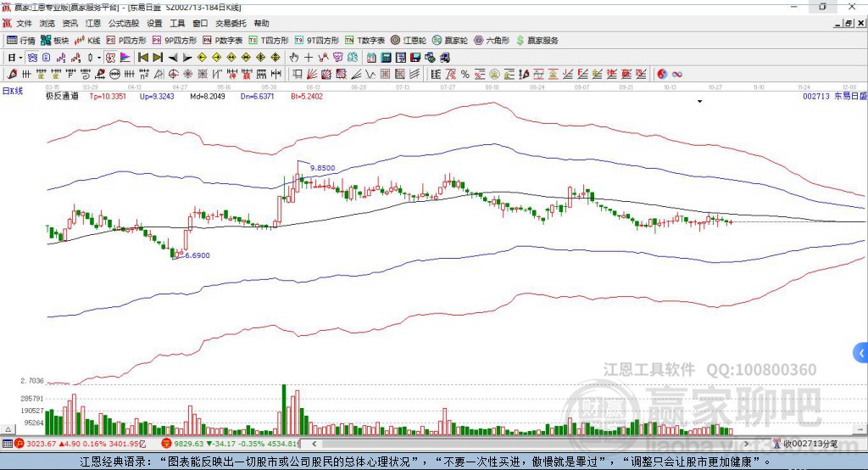Open the 文件 menu
This screenshot has width=868, height=470.
[25, 23]
